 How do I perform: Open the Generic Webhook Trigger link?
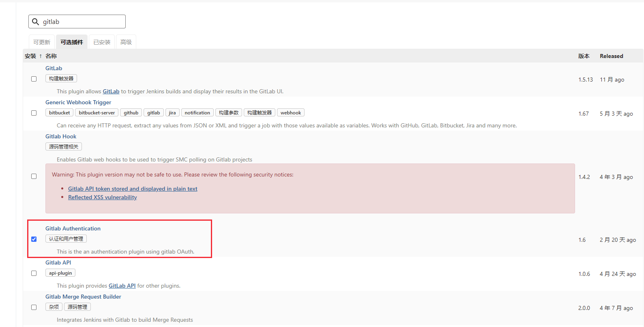tap(78, 102)
